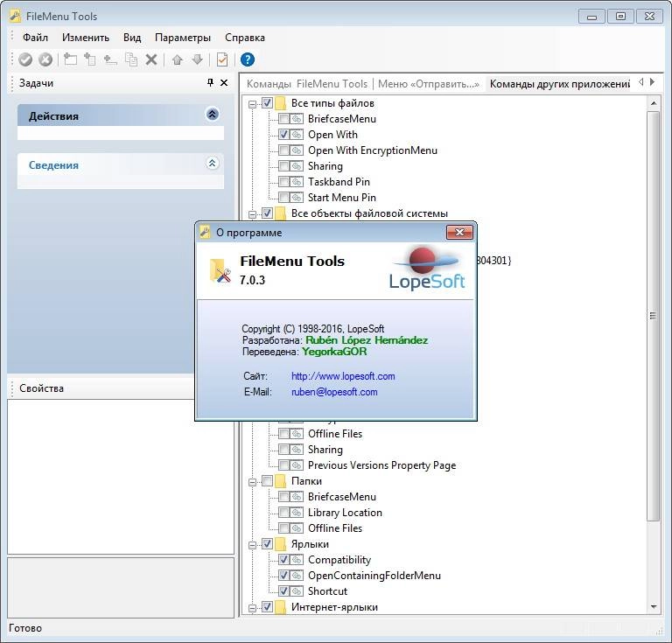
Task: Open the Файл menu
Action: coord(35,38)
